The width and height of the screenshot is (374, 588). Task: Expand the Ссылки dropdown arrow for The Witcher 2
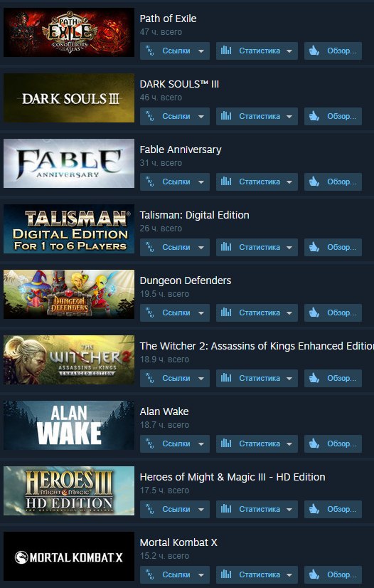[201, 379]
